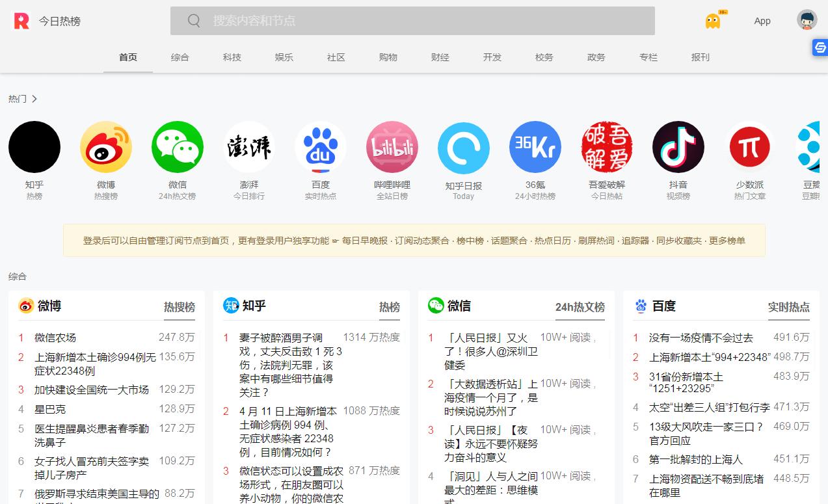Open the 澎湃 news node icon
Screen dimensions: 828x504
[249, 147]
